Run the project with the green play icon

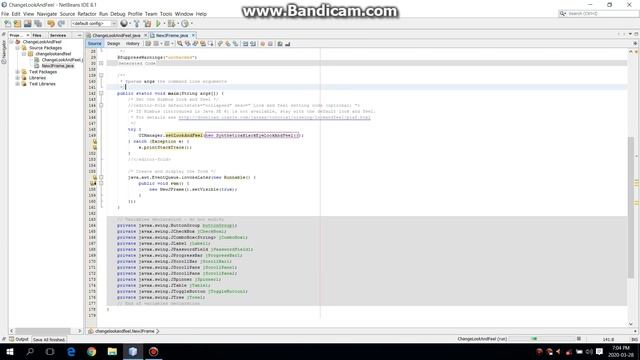point(158,24)
